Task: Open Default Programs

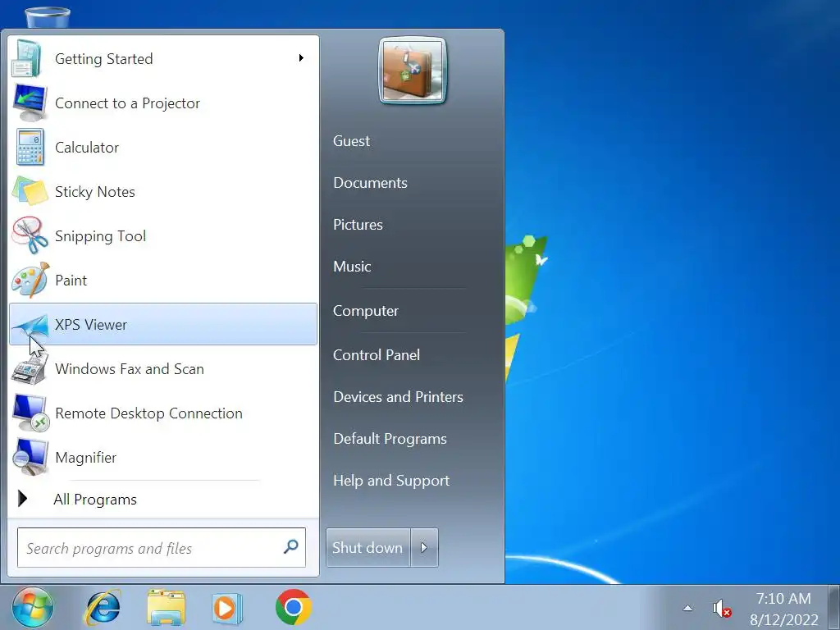Action: pos(390,439)
